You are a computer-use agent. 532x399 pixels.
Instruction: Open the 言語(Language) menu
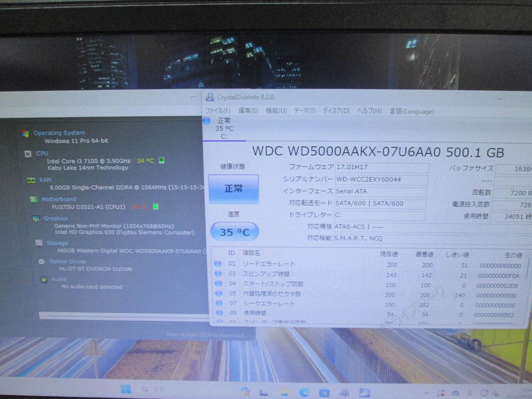click(x=412, y=111)
